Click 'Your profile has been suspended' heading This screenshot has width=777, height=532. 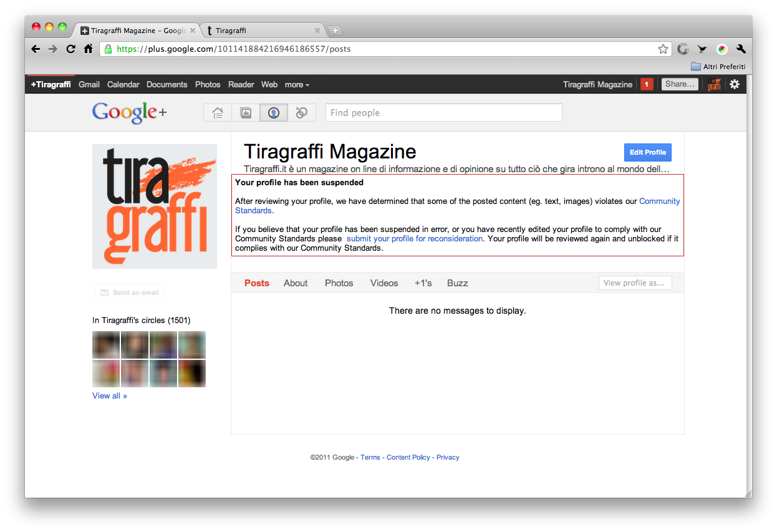[299, 183]
